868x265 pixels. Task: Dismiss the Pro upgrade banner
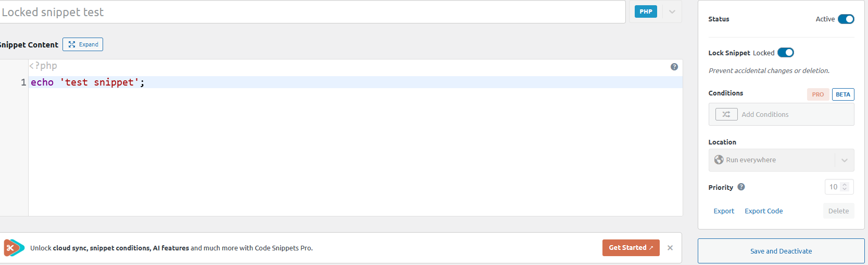[670, 248]
